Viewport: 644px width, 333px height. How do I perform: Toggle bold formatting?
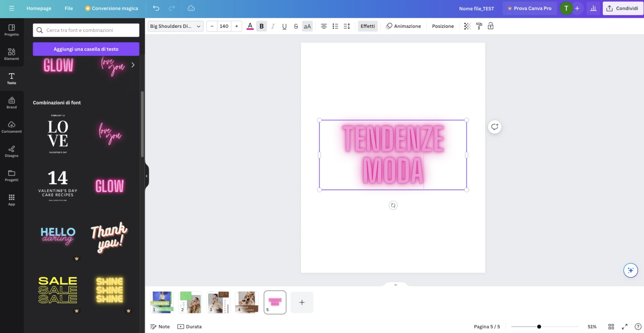261,26
